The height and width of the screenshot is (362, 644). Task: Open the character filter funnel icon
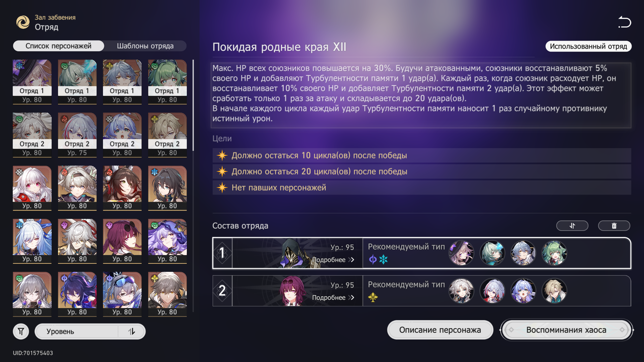point(21,331)
